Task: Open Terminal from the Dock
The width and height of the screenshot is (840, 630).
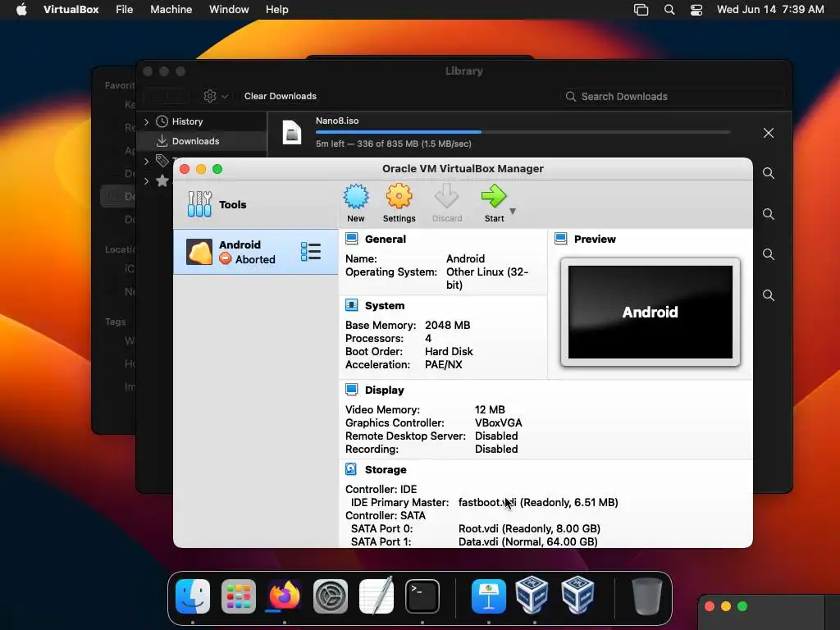Action: click(x=422, y=596)
